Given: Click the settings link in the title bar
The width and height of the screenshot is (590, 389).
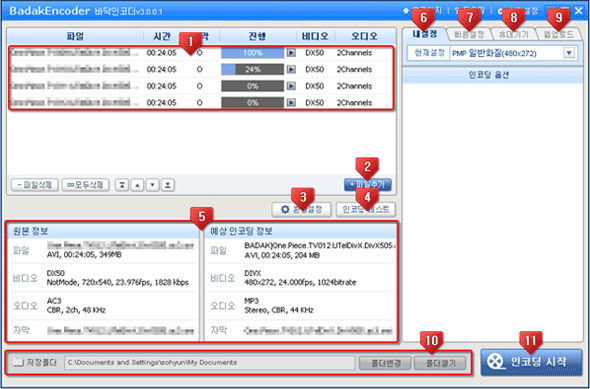Looking at the screenshot, I should tap(518, 11).
